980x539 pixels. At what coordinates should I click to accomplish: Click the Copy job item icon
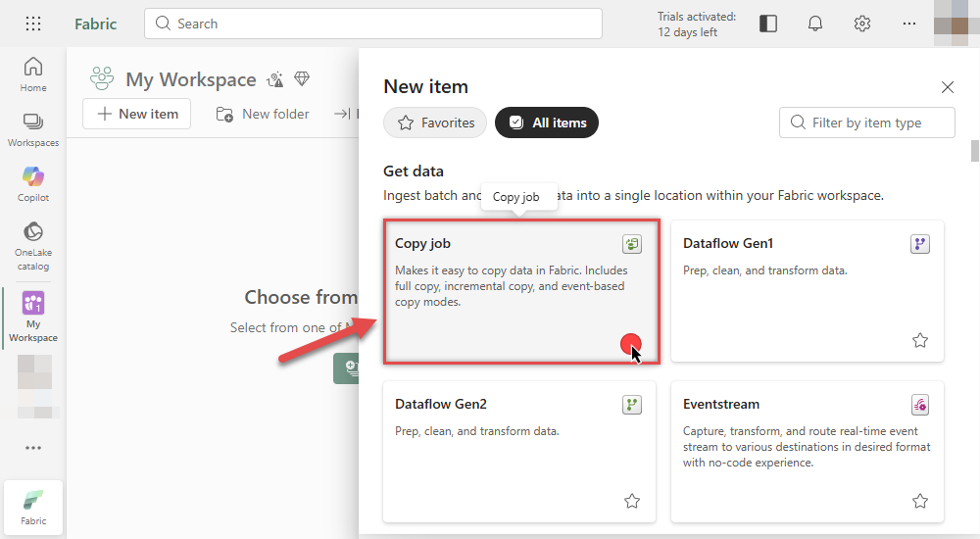pos(632,244)
